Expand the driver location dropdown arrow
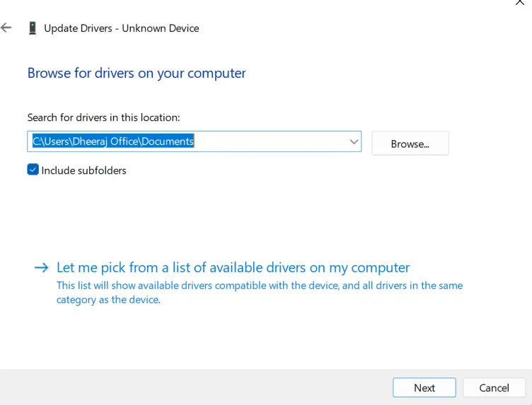532x405 pixels. pos(354,141)
